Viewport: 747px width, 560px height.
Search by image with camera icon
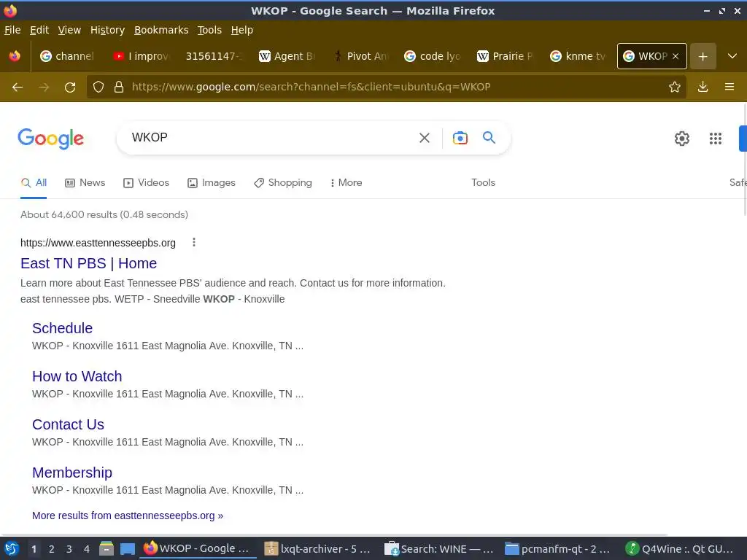[x=460, y=138]
